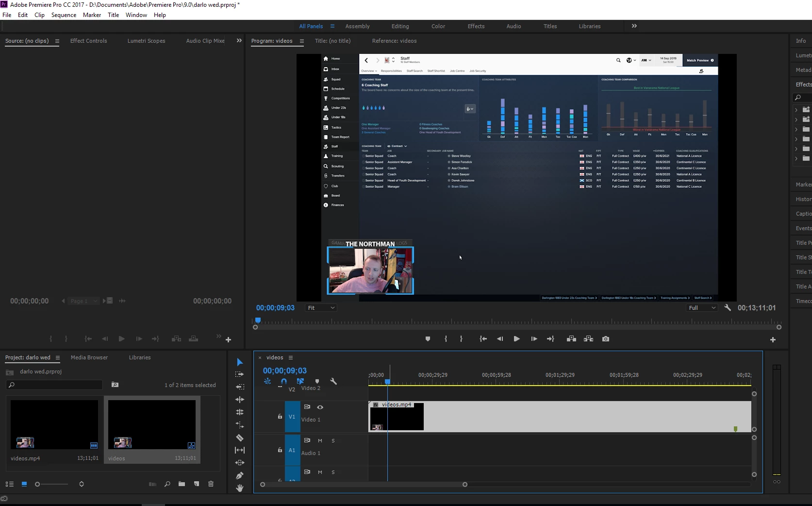
Task: Toggle Snap magnet in timeline
Action: pyautogui.click(x=284, y=382)
